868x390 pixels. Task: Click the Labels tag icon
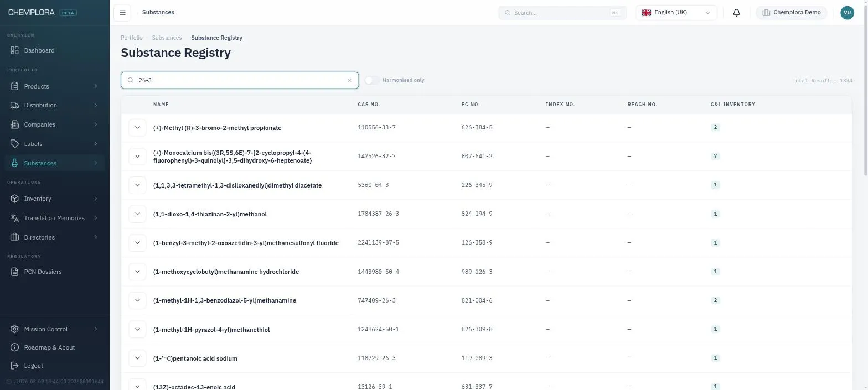pyautogui.click(x=14, y=144)
